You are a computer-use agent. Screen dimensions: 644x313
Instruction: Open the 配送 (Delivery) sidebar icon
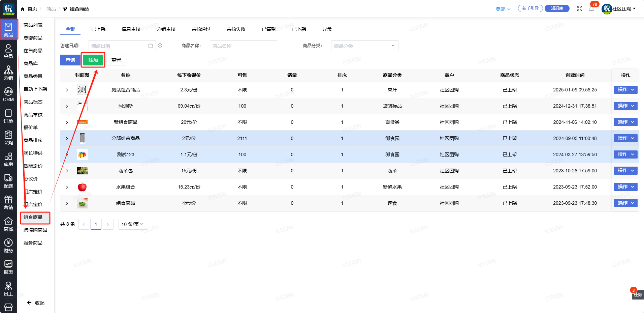click(x=8, y=181)
